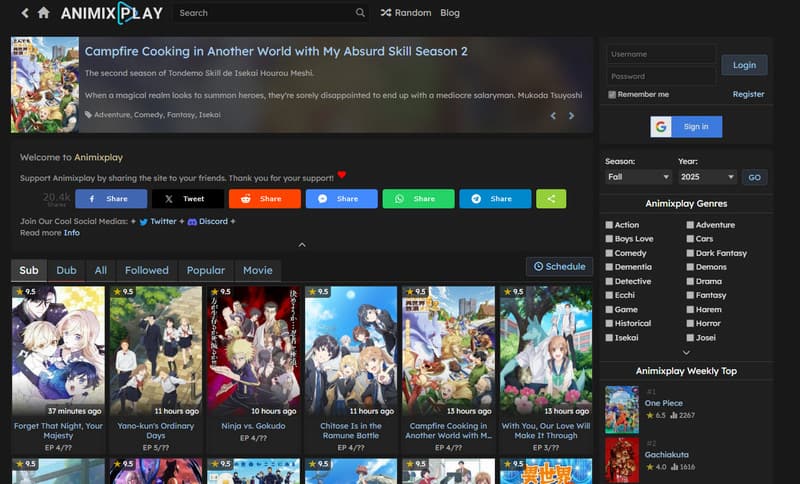This screenshot has width=800, height=484.
Task: Open One Piece in Weekly Top
Action: point(663,403)
